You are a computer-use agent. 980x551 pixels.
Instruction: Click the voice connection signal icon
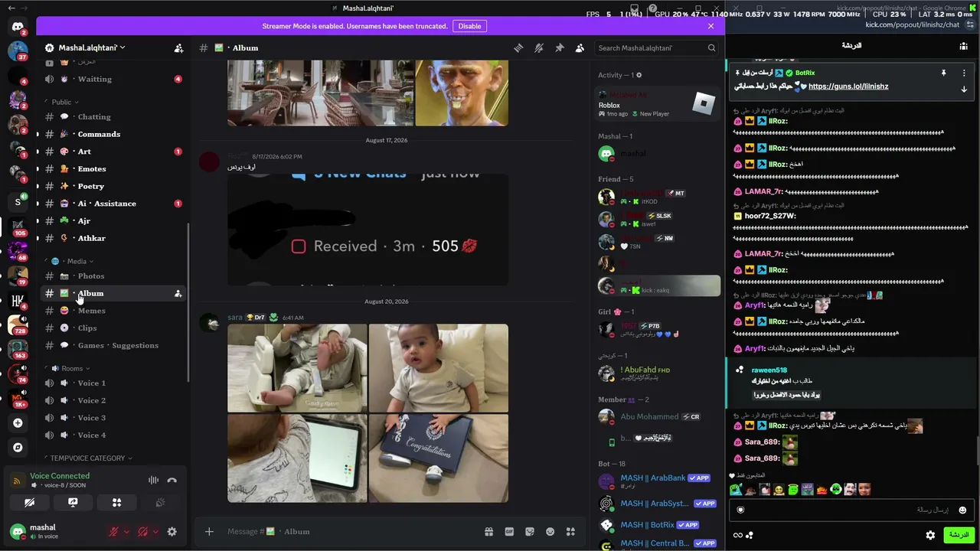click(x=16, y=481)
